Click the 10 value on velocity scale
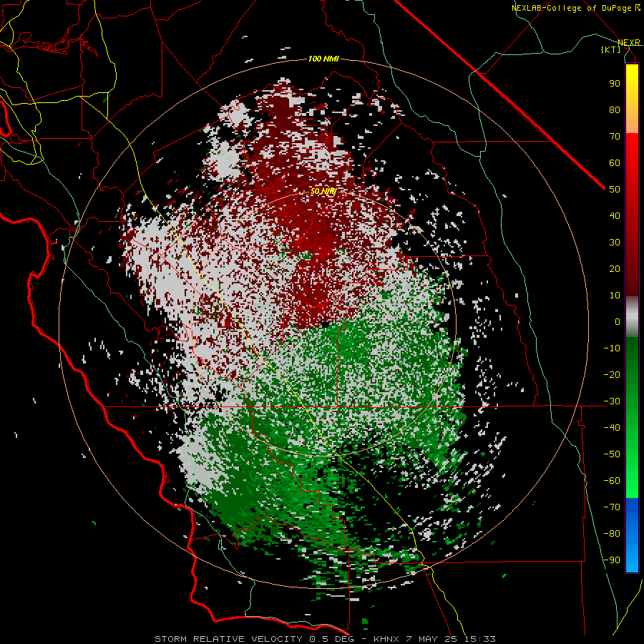Viewport: 644px width, 644px height. [x=615, y=296]
